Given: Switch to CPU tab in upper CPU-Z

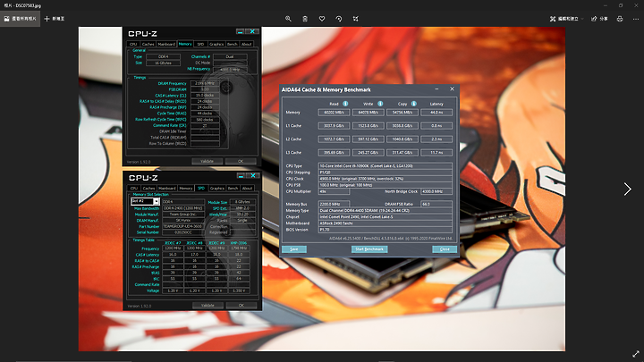Looking at the screenshot, I should tap(133, 44).
